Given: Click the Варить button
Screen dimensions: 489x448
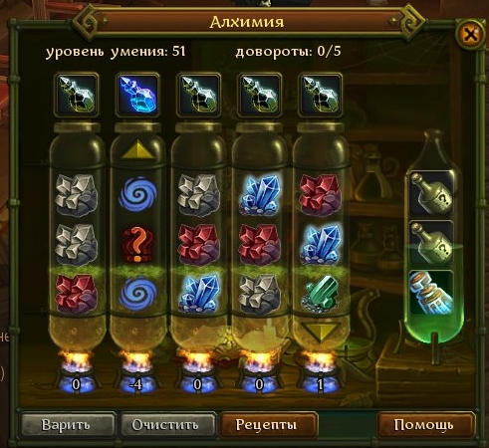Looking at the screenshot, I should (67, 425).
